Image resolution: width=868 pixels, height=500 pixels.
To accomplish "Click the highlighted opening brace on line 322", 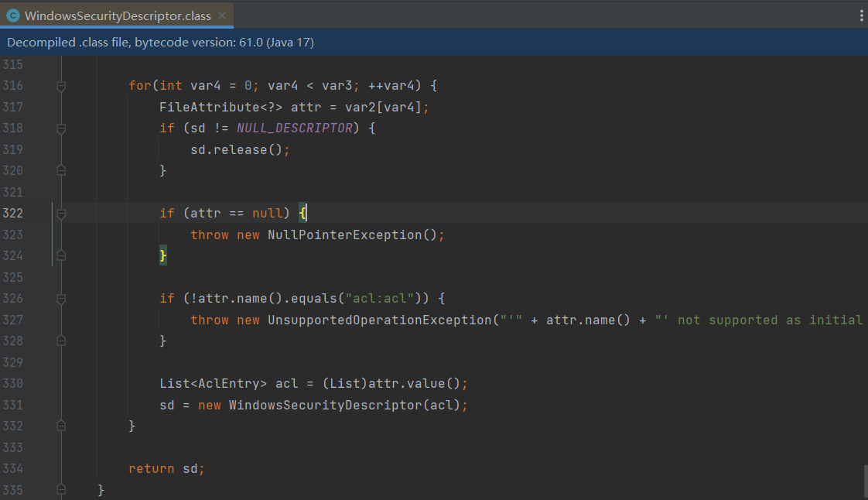I will (302, 213).
